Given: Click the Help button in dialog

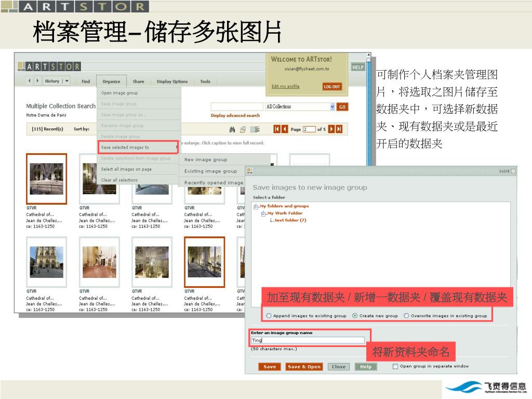Looking at the screenshot, I should point(366,367).
